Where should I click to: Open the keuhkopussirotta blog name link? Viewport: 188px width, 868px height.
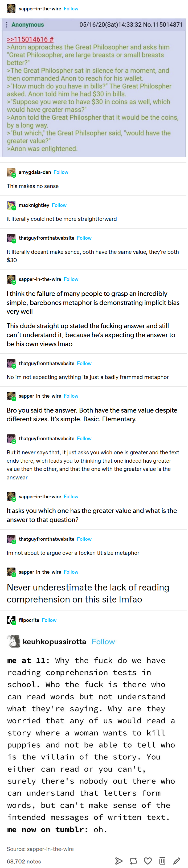(54, 642)
